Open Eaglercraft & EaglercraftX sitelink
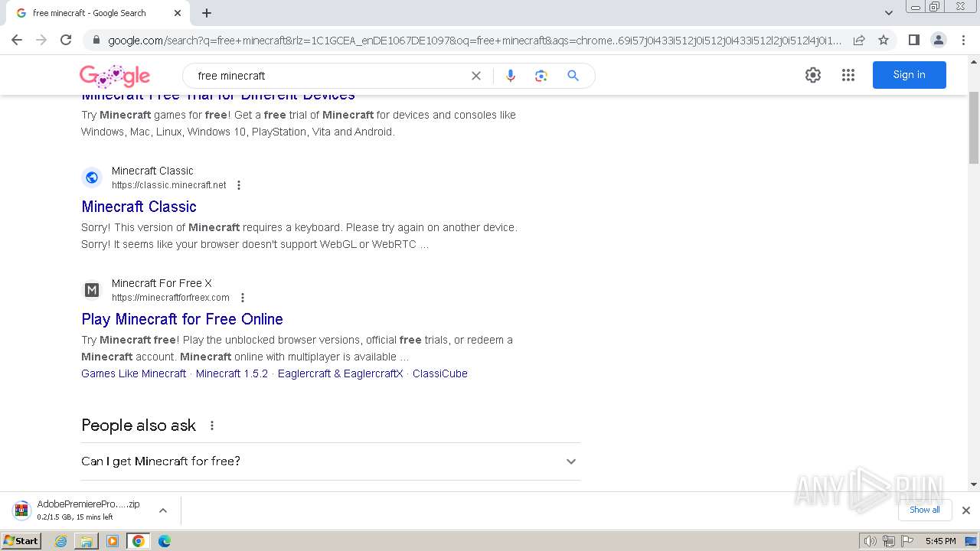980x551 pixels. tap(340, 373)
